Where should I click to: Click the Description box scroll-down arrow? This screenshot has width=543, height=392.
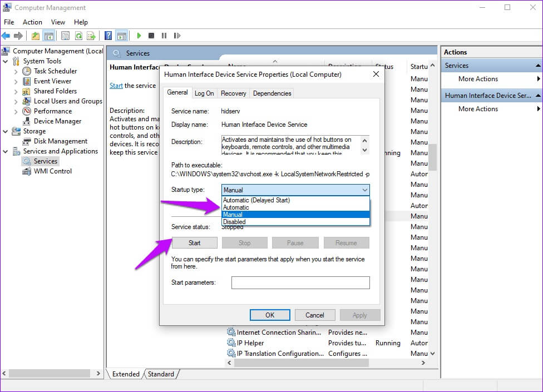pos(364,150)
